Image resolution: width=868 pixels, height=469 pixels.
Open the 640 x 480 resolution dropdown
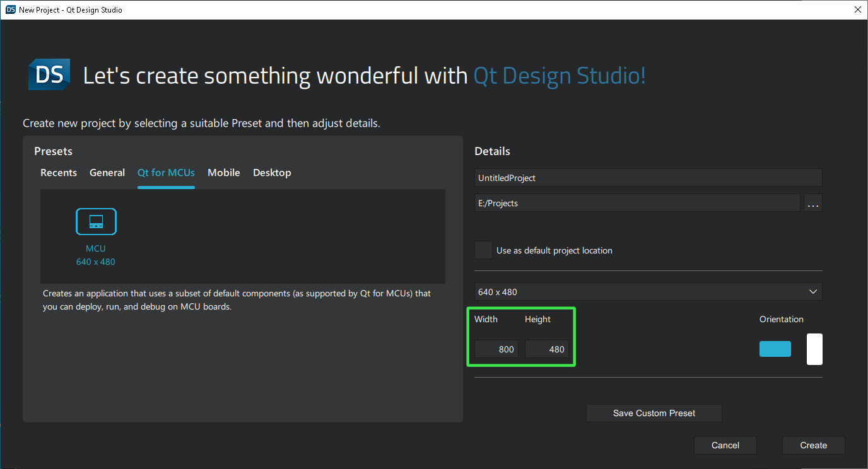tap(648, 291)
